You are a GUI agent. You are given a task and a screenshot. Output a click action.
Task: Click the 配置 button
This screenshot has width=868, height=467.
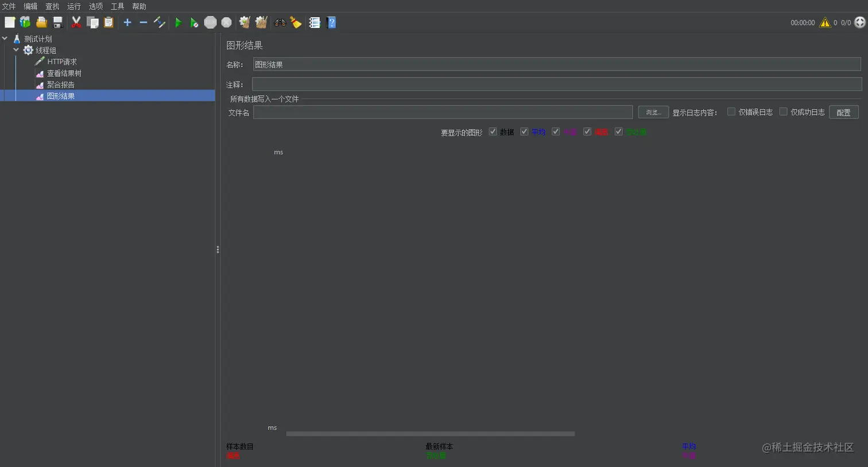click(x=844, y=112)
